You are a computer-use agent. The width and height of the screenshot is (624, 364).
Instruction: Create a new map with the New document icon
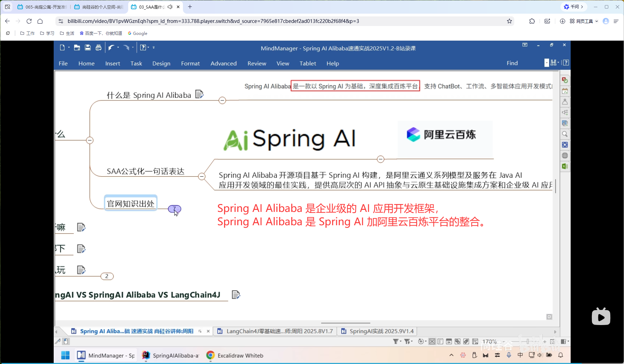(63, 48)
